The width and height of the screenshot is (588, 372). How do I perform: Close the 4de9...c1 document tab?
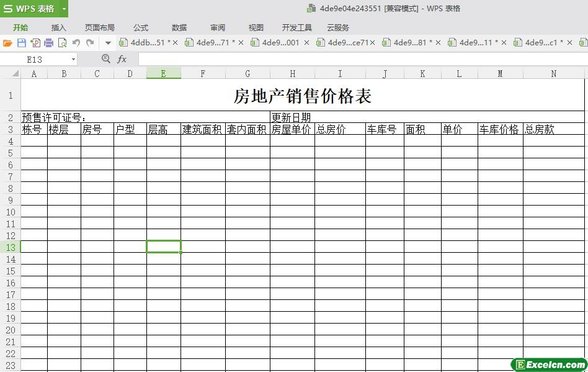click(569, 43)
